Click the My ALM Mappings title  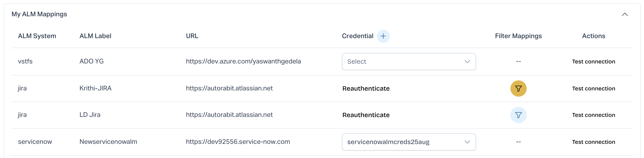point(39,14)
